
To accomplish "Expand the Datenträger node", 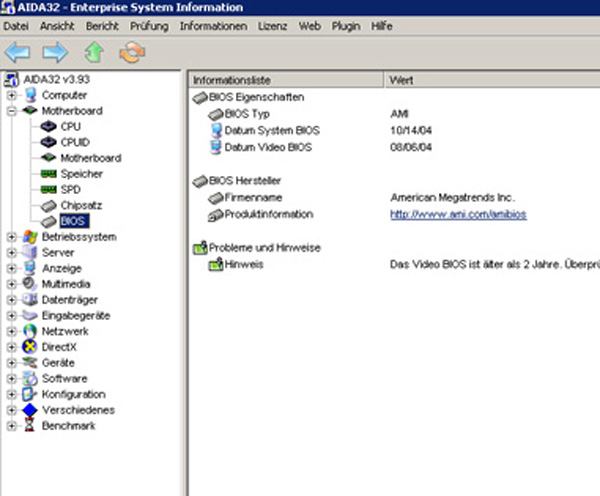I will (12, 300).
